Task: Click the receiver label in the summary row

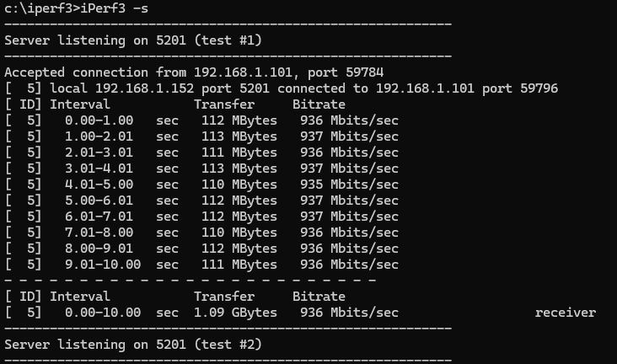Action: (566, 313)
